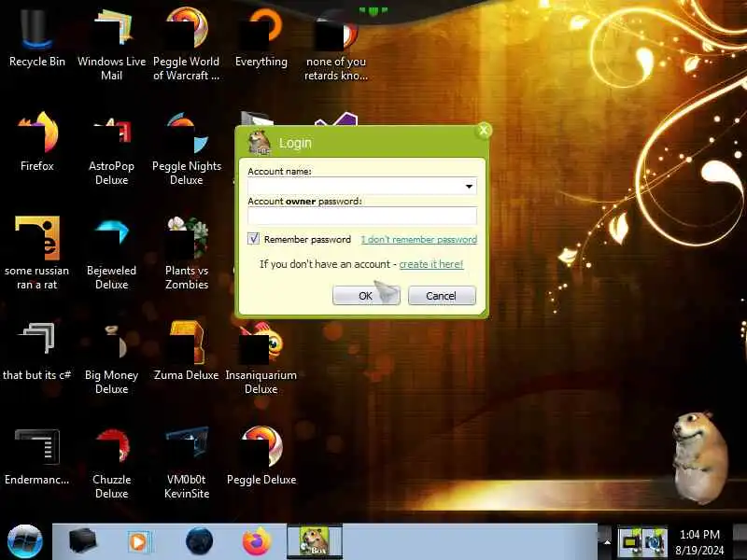This screenshot has width=747, height=560.
Task: Dismiss login with Cancel button
Action: click(x=442, y=296)
